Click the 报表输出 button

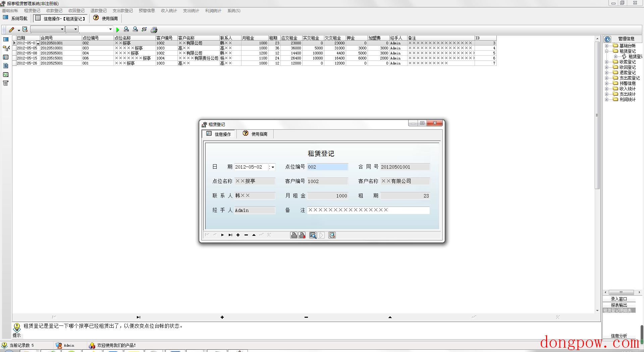click(619, 305)
